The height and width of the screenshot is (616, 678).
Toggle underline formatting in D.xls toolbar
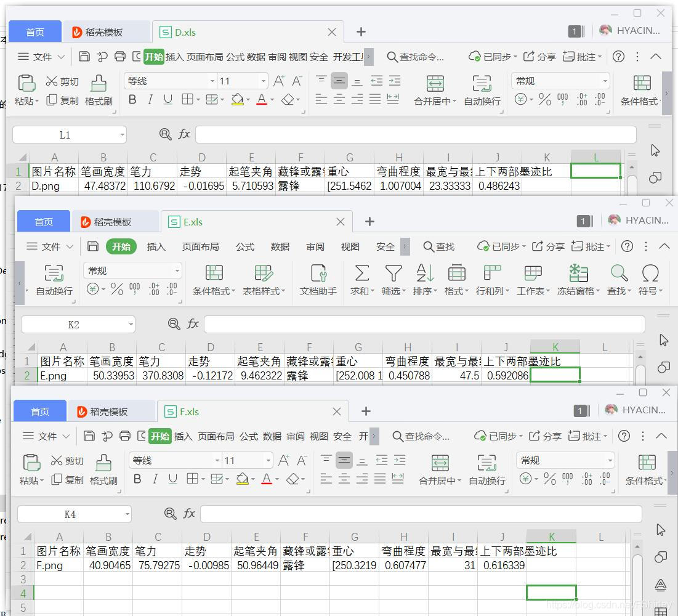167,100
